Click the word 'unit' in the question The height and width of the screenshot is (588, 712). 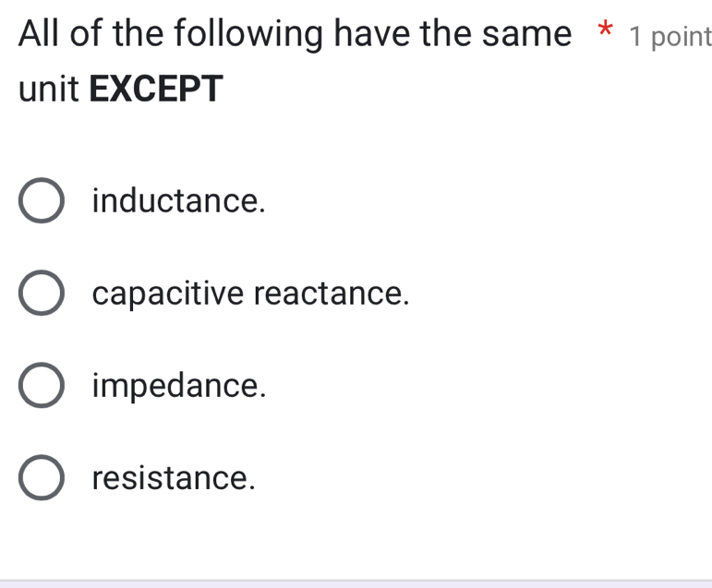[48, 89]
